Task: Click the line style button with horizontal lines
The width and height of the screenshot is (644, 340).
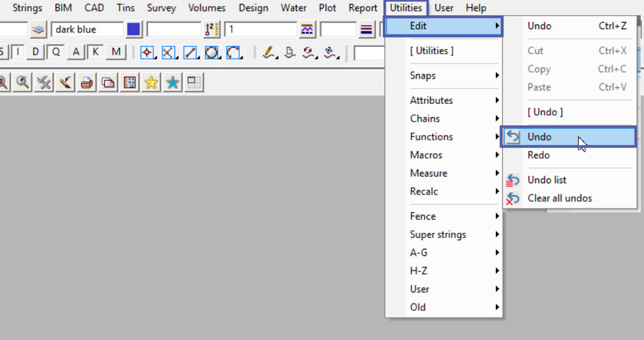Action: click(367, 30)
